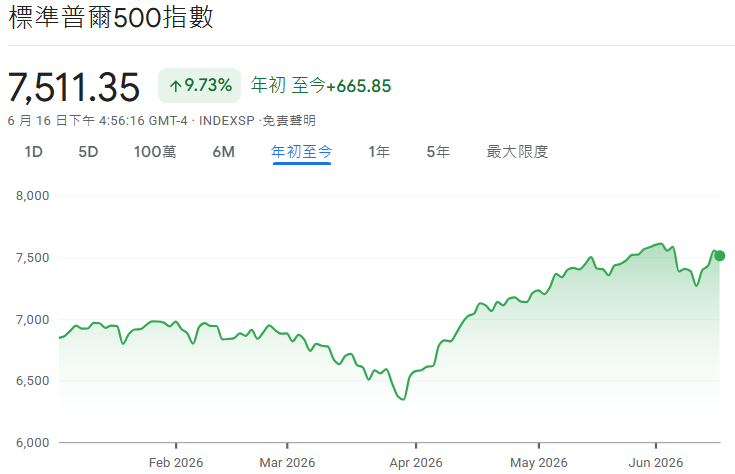Click the May 2026 axis label
The image size is (735, 474).
539,463
